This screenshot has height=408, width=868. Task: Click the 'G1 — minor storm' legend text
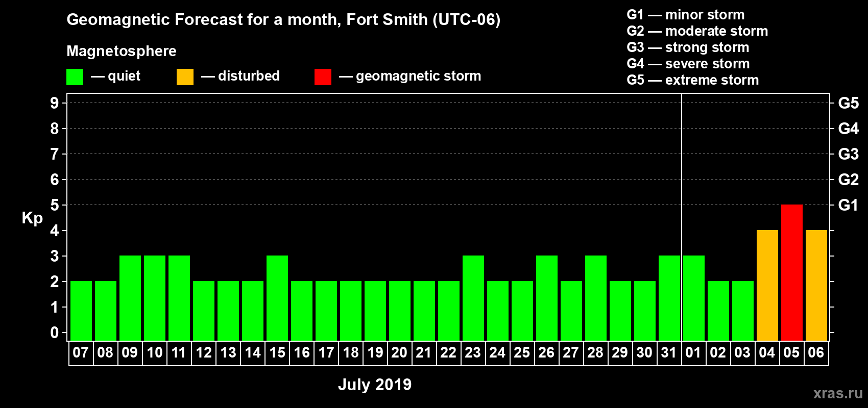[686, 15]
